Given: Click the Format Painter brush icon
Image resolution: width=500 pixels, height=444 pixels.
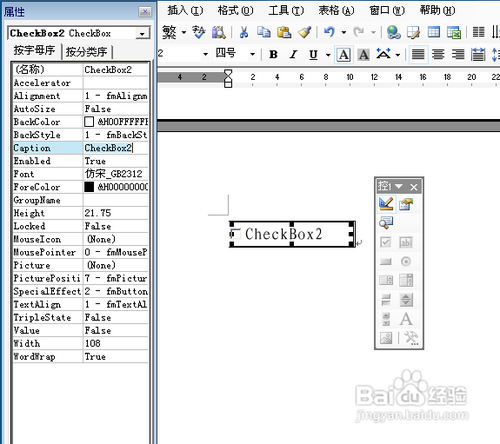Looking at the screenshot, I should click(304, 32).
